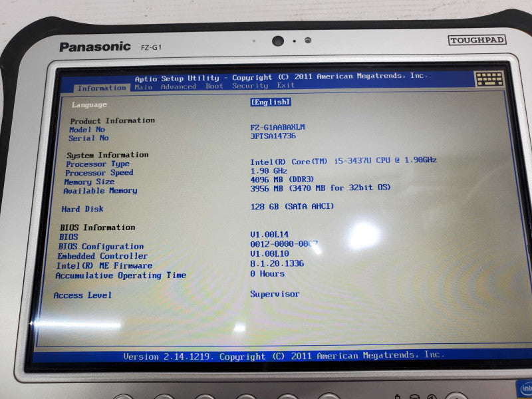
Task: Click the Access Level label
Action: (x=82, y=295)
